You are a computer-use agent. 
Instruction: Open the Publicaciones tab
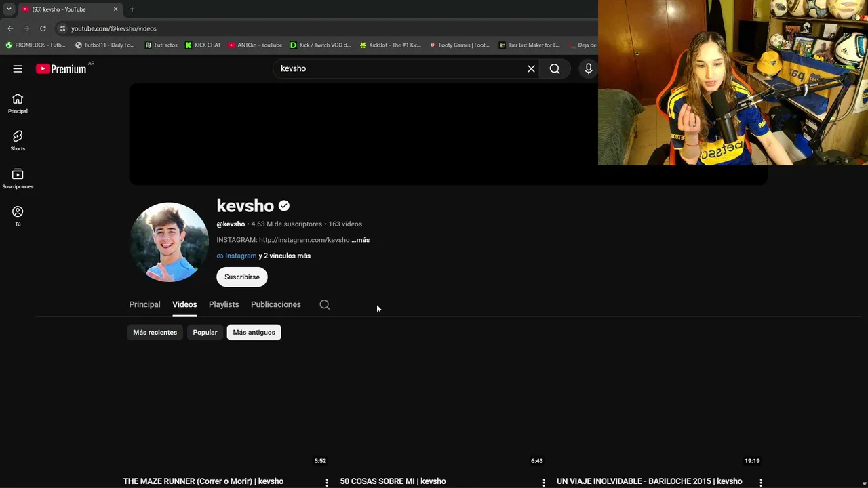[x=276, y=305]
